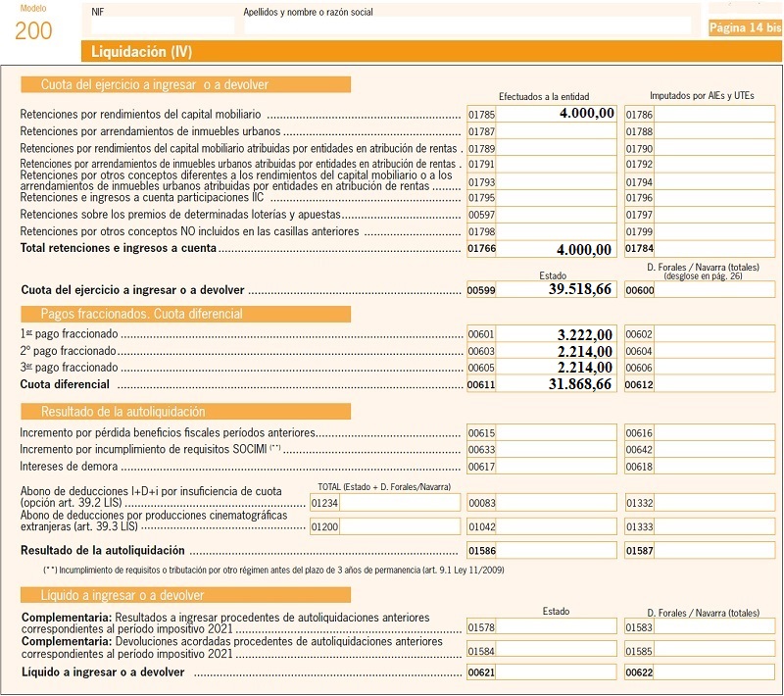
Task: Select field 01788 input box
Action: [714, 131]
